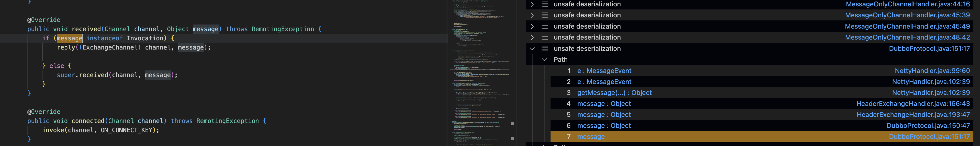Click list icon beside MessageOnlyChannelHandler.java:45:39 result
This screenshot has height=146, width=980.
pos(544,15)
